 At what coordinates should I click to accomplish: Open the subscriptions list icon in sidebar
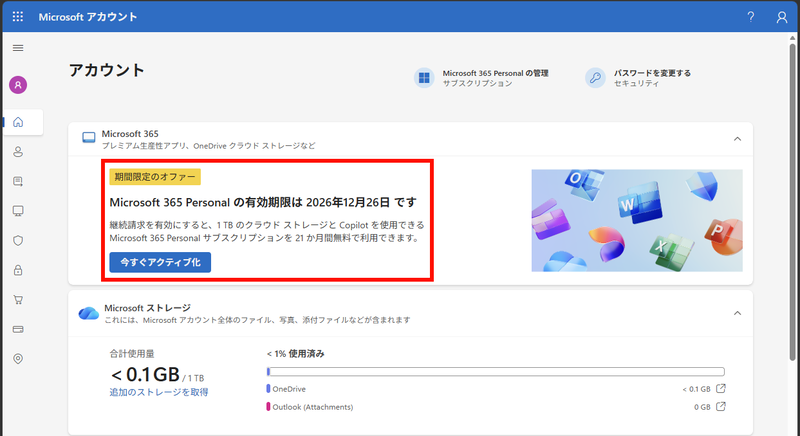[18, 182]
